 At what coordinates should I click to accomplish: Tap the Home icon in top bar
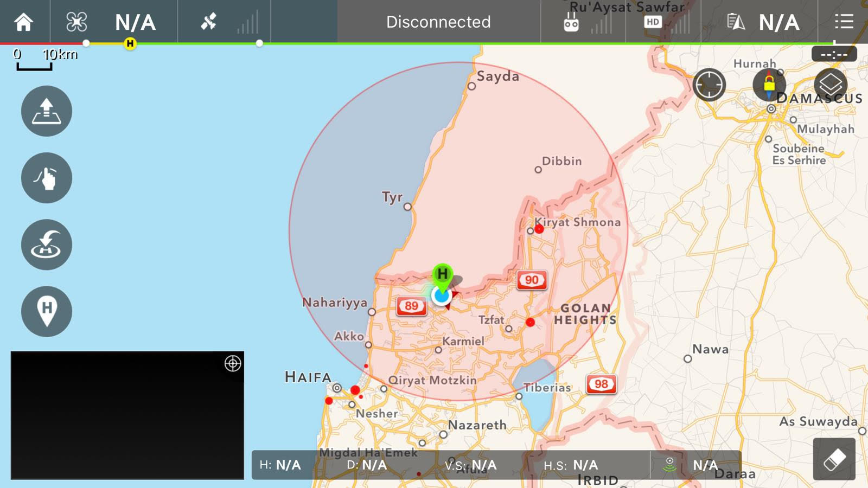[24, 22]
